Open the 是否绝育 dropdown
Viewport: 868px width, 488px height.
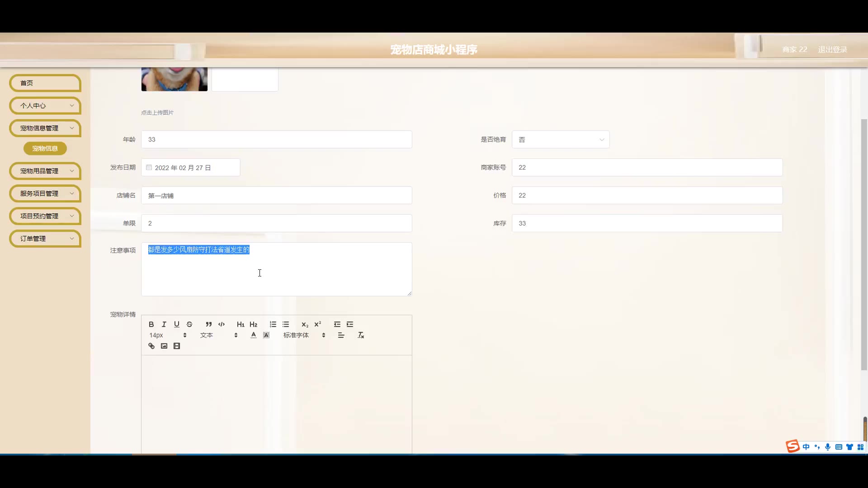(x=561, y=140)
